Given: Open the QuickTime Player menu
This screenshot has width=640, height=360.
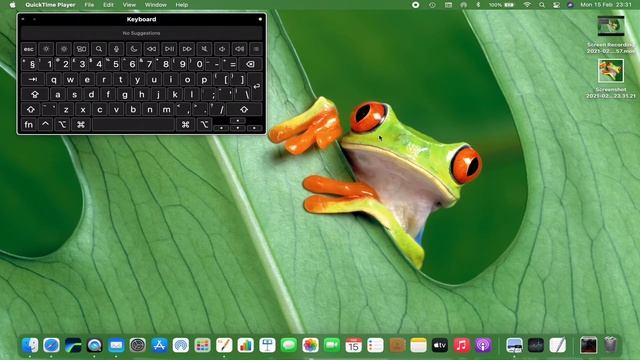Looking at the screenshot, I should [50, 5].
